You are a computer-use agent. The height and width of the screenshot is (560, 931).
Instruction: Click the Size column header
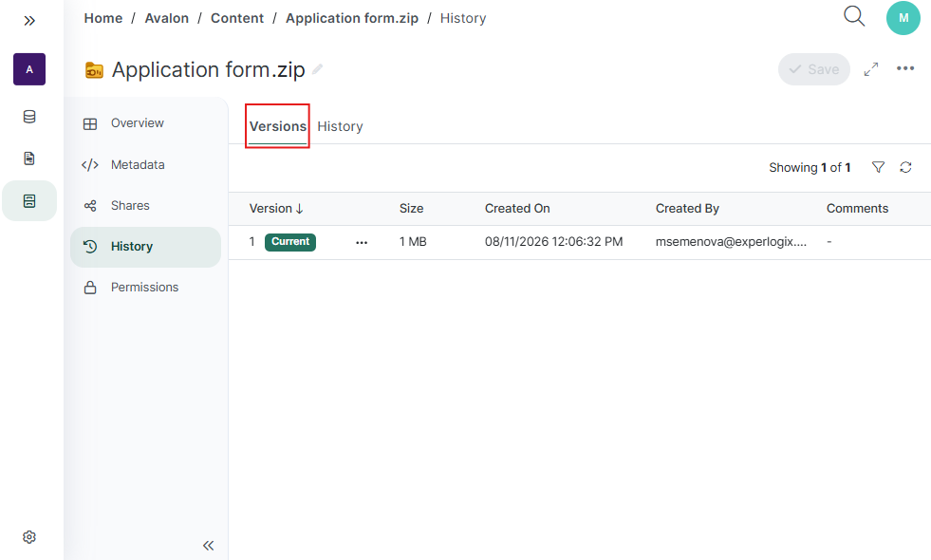point(412,209)
